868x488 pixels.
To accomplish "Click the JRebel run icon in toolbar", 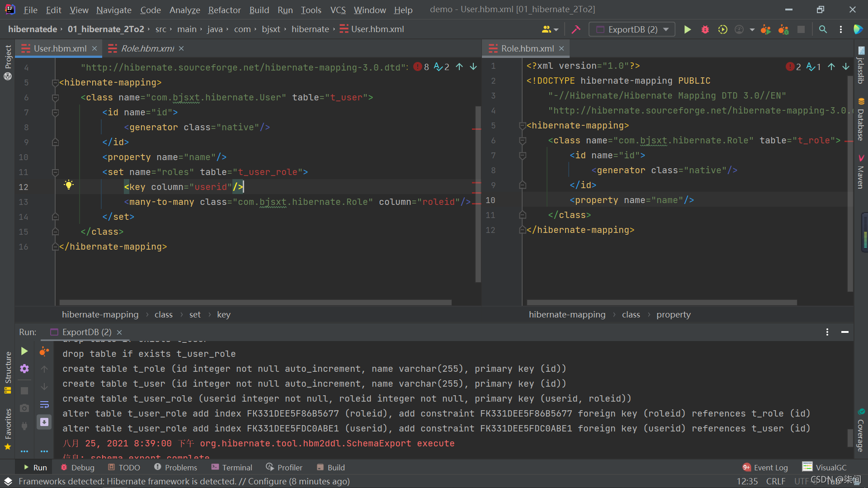I will coord(765,29).
